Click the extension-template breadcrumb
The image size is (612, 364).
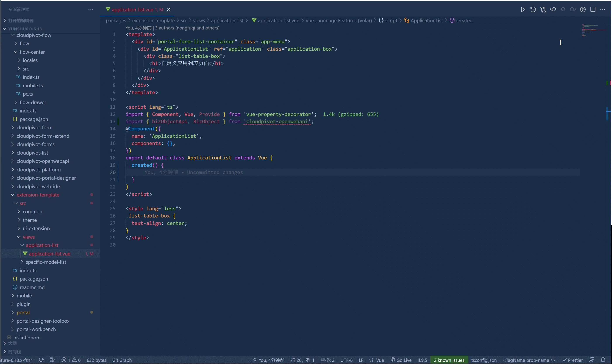pyautogui.click(x=154, y=21)
